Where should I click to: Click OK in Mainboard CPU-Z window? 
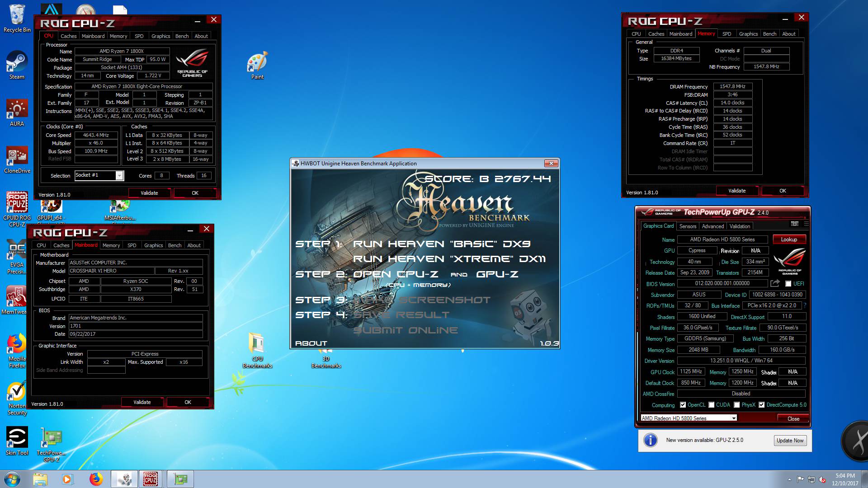pos(188,402)
